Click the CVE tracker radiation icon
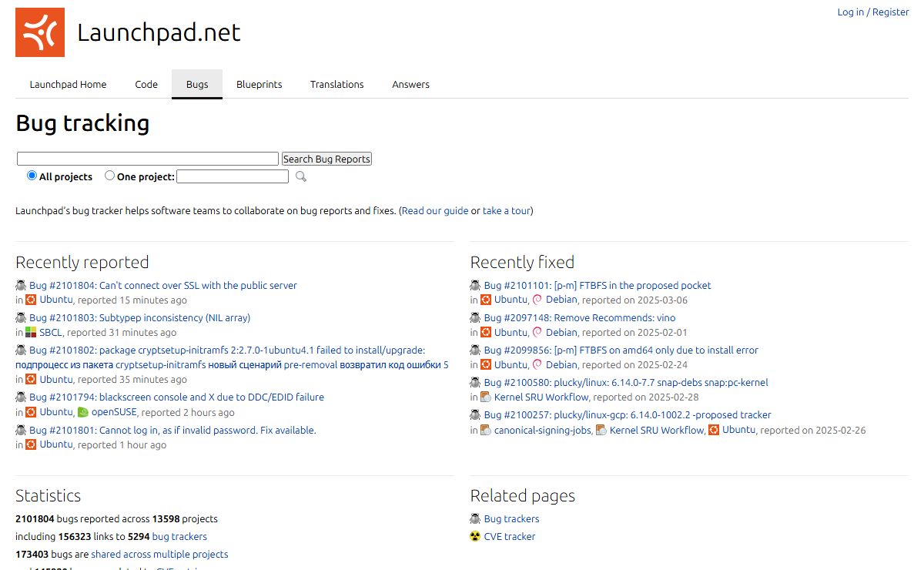The height and width of the screenshot is (570, 924). tap(475, 536)
